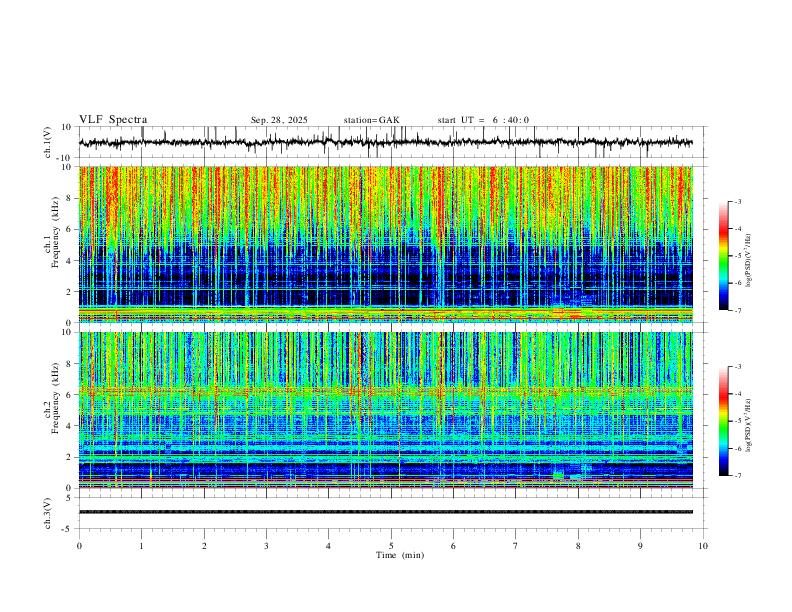
Task: Select the date text "Sep. 28, 2025"
Action: tap(279, 120)
